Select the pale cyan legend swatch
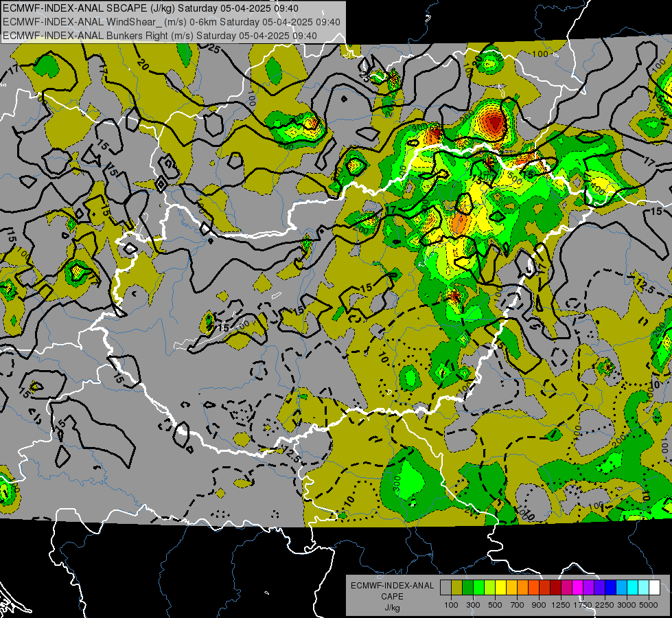Screen dimensions: 672x618 click(x=644, y=587)
